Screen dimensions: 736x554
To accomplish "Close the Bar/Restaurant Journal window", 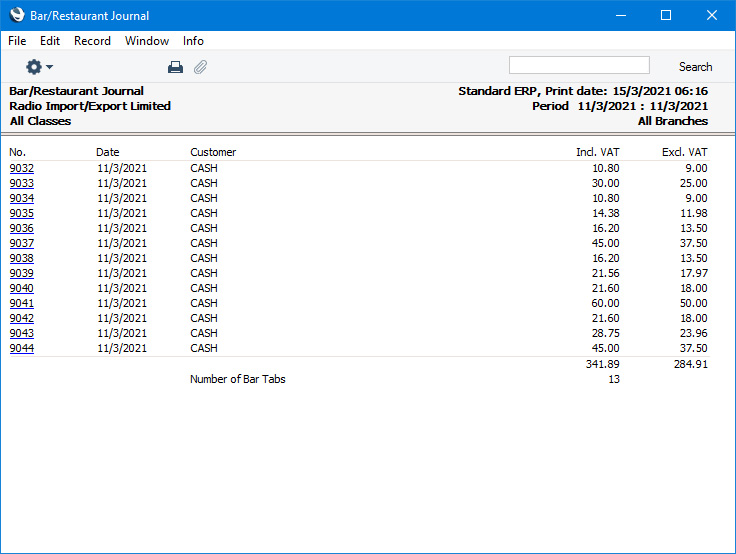I will point(712,15).
